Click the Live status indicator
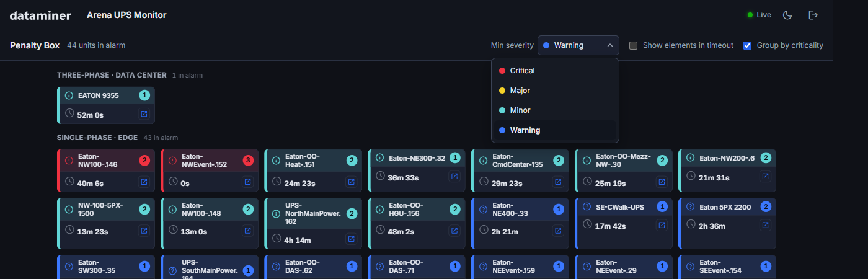Image resolution: width=868 pixels, height=279 pixels. (x=759, y=15)
